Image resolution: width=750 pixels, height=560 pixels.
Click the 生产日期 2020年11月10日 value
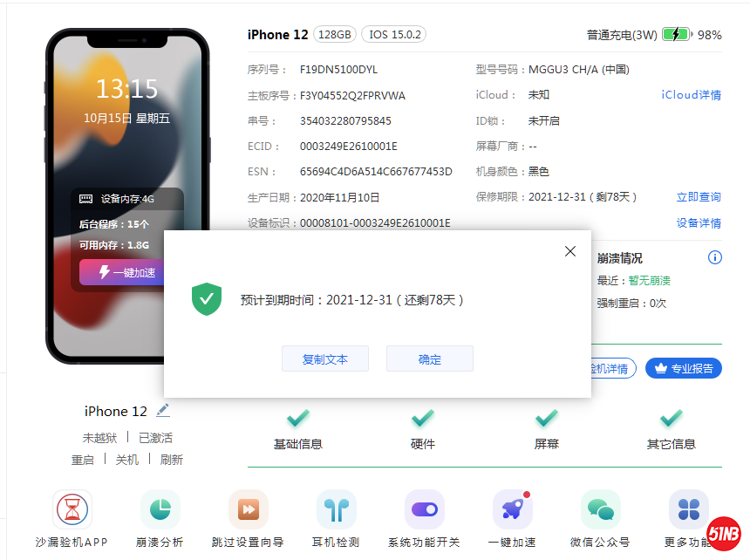point(339,197)
